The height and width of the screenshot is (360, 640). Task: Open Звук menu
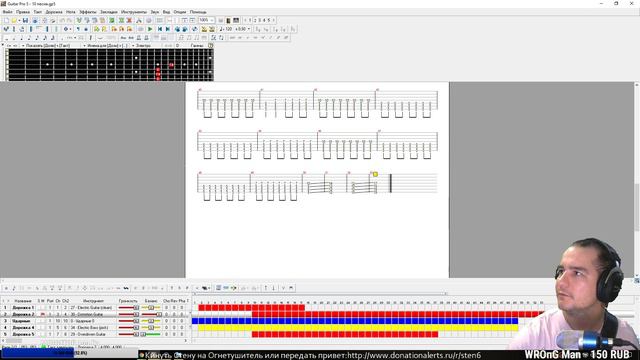[x=155, y=12]
